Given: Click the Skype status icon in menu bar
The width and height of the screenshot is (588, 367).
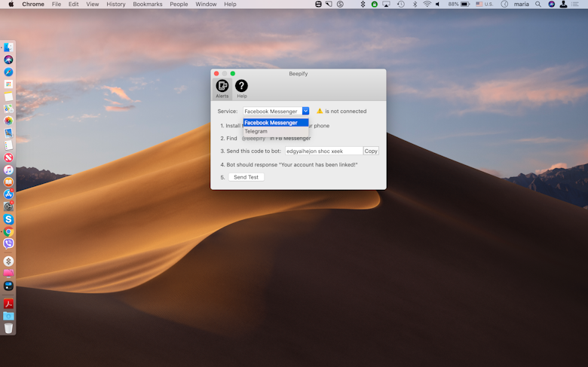Looking at the screenshot, I should (340, 4).
